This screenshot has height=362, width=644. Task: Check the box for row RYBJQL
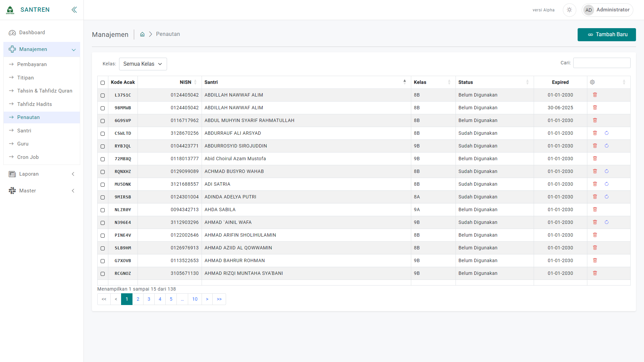103,146
